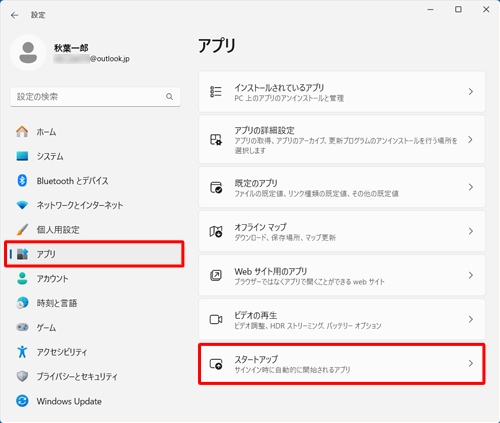Open Windows Update page
This screenshot has width=500, height=423.
click(94, 401)
